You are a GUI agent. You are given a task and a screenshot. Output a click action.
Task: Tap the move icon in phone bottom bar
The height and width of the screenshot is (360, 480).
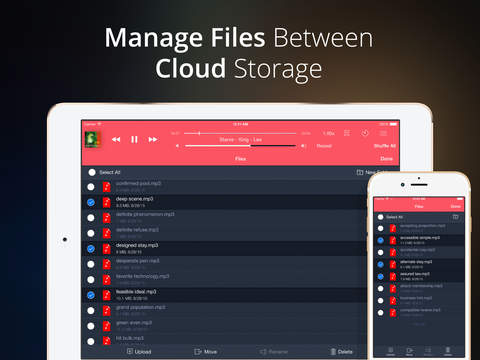point(410,350)
